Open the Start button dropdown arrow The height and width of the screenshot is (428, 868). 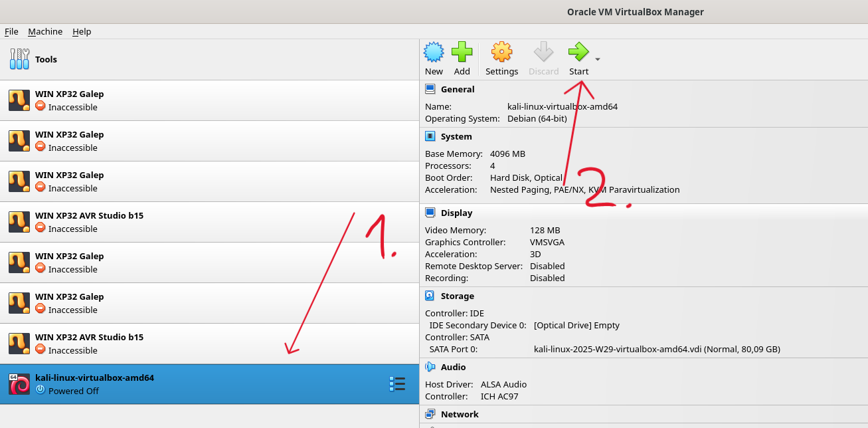click(x=596, y=59)
